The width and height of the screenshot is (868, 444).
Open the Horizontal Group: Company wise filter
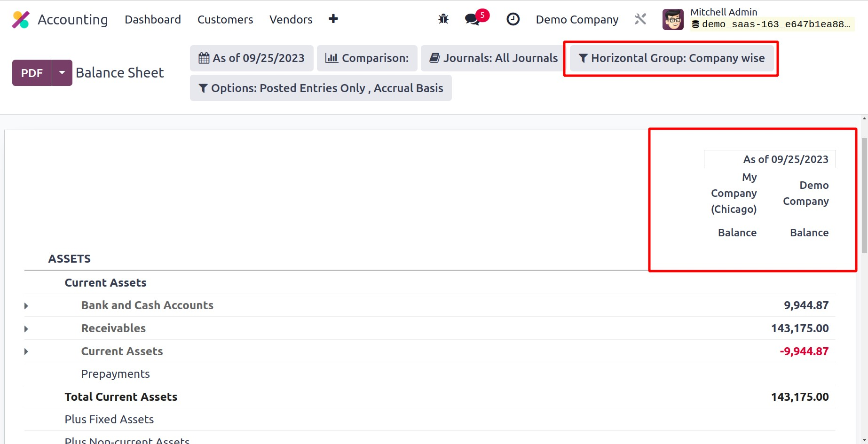[x=671, y=58]
